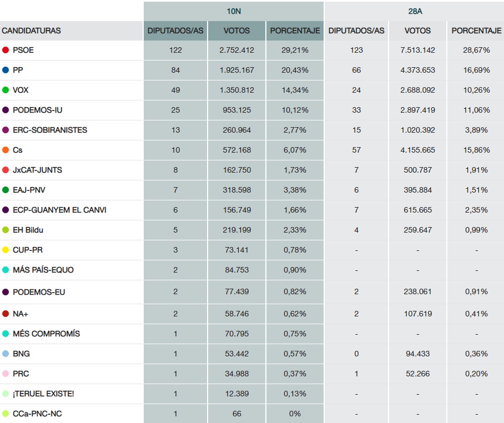The height and width of the screenshot is (423, 504).
Task: Click the green dot beside VOX
Action: click(6, 90)
